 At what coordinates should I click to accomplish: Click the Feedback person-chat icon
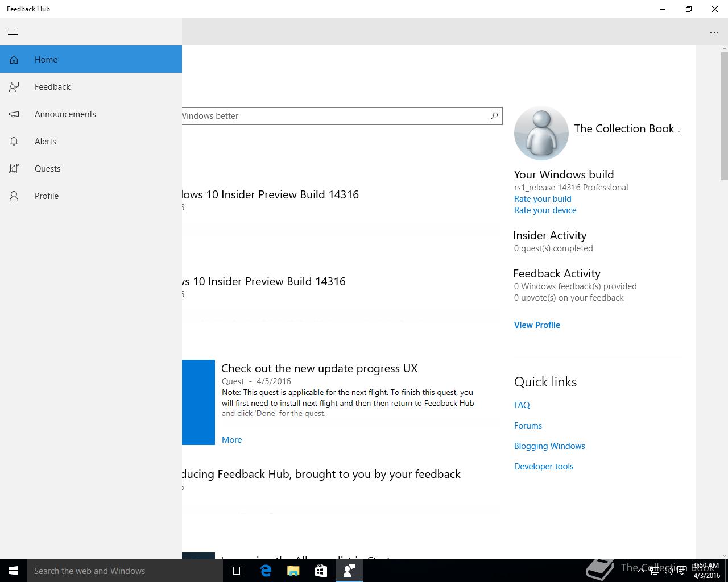tap(14, 87)
